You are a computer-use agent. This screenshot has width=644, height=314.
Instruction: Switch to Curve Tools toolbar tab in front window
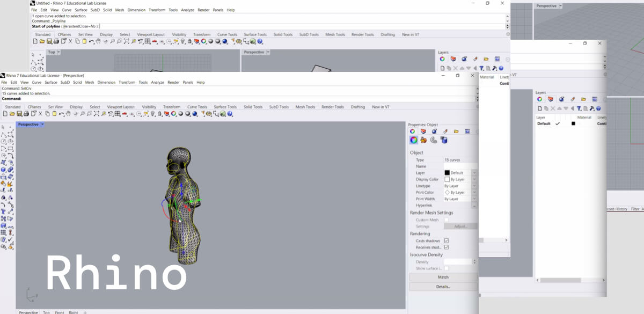[197, 107]
